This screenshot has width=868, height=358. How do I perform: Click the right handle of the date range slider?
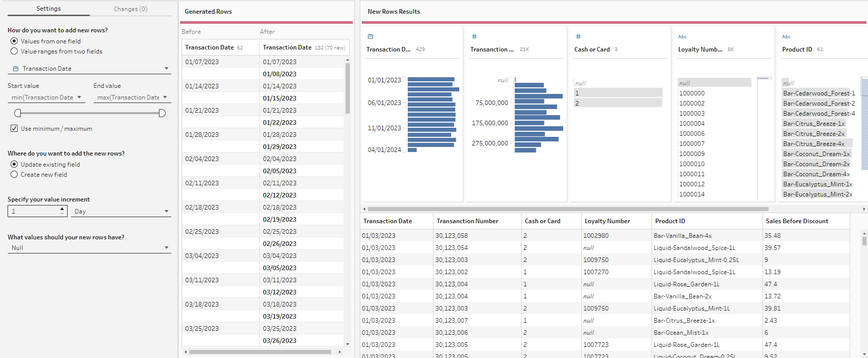click(162, 113)
